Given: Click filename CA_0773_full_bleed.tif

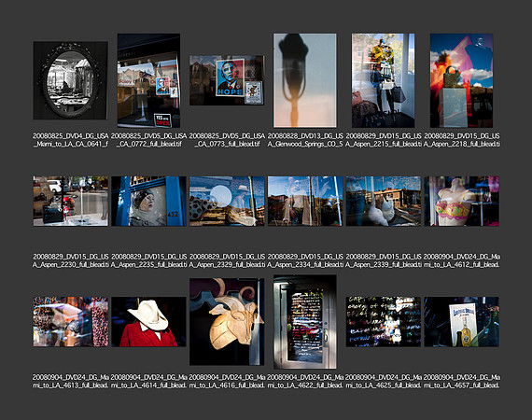Looking at the screenshot, I should click(227, 140).
